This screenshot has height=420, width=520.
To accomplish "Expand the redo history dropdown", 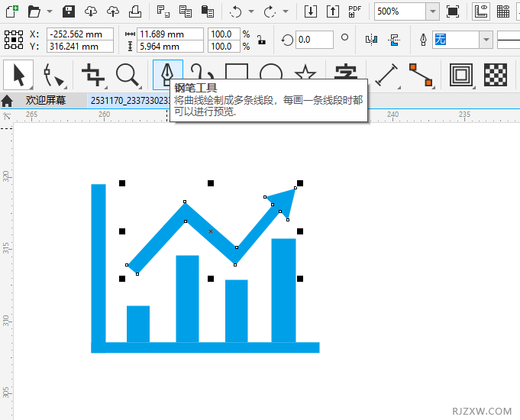I will [286, 11].
